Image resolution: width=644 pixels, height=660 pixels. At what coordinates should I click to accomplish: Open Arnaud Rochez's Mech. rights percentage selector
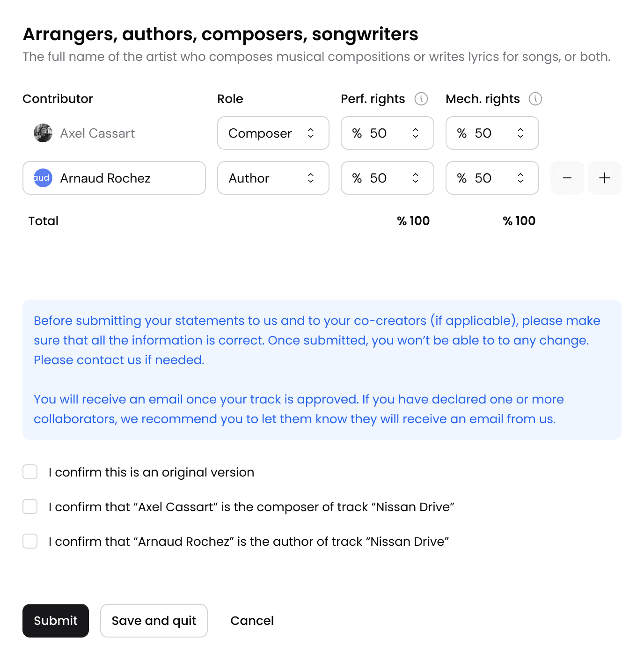pyautogui.click(x=492, y=178)
